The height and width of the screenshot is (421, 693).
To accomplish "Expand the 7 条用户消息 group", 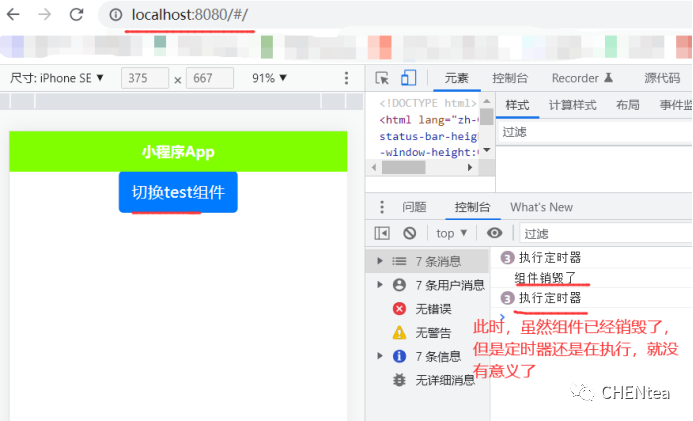I will (x=379, y=285).
